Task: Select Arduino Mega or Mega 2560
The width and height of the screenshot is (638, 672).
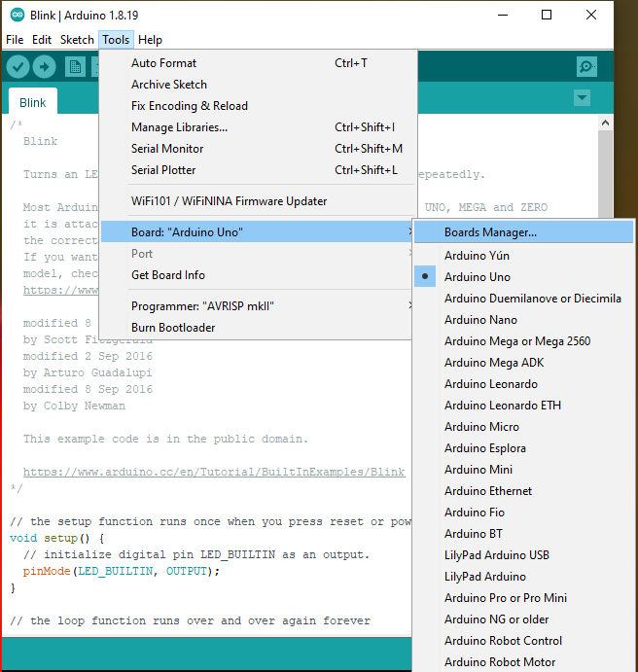Action: point(523,341)
